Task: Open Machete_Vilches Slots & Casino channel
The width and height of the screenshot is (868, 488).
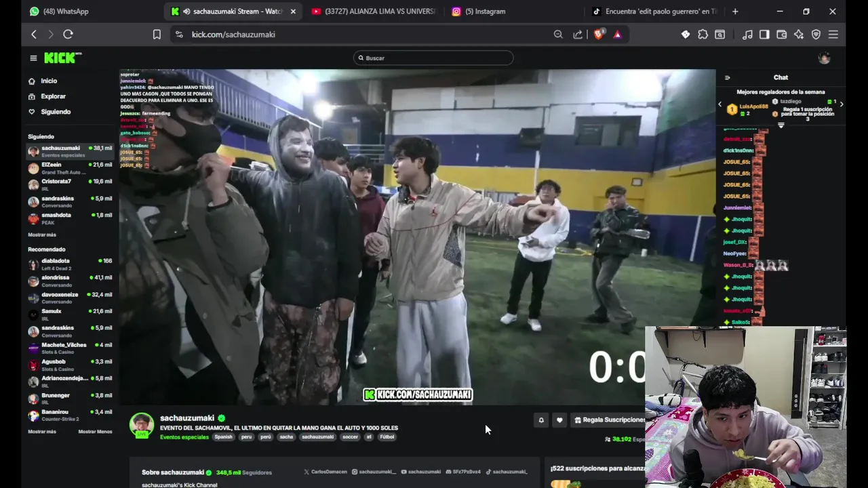Action: pos(70,348)
